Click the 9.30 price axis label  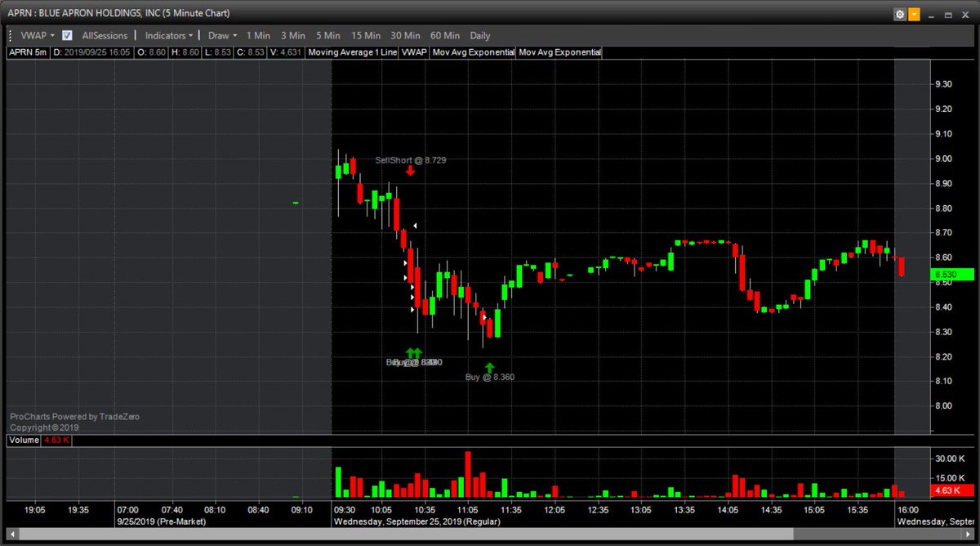(x=945, y=84)
